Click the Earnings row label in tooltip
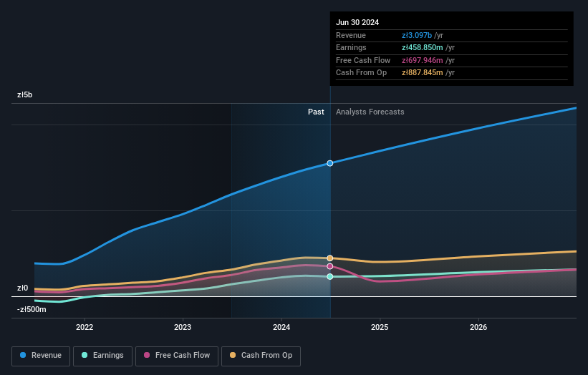The width and height of the screenshot is (588, 375). 351,47
